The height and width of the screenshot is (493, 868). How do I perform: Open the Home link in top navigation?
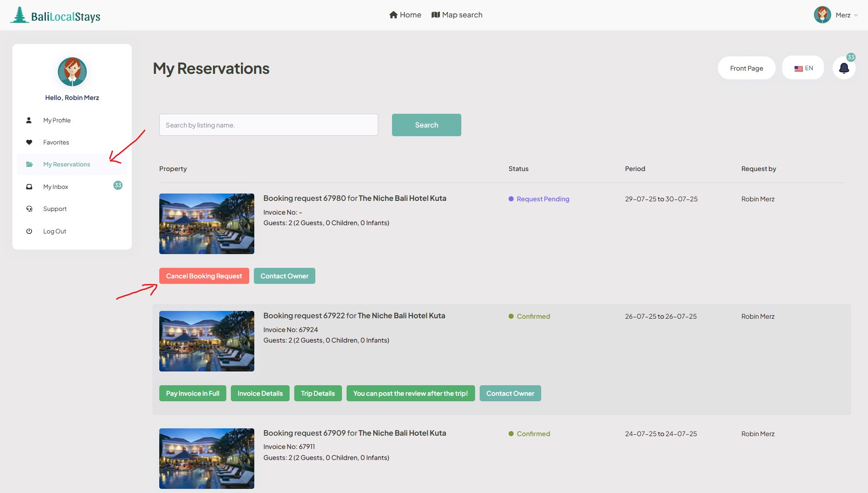405,15
